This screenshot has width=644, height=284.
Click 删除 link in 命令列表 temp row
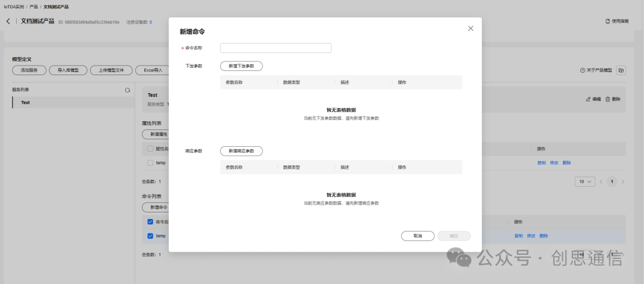(x=544, y=236)
